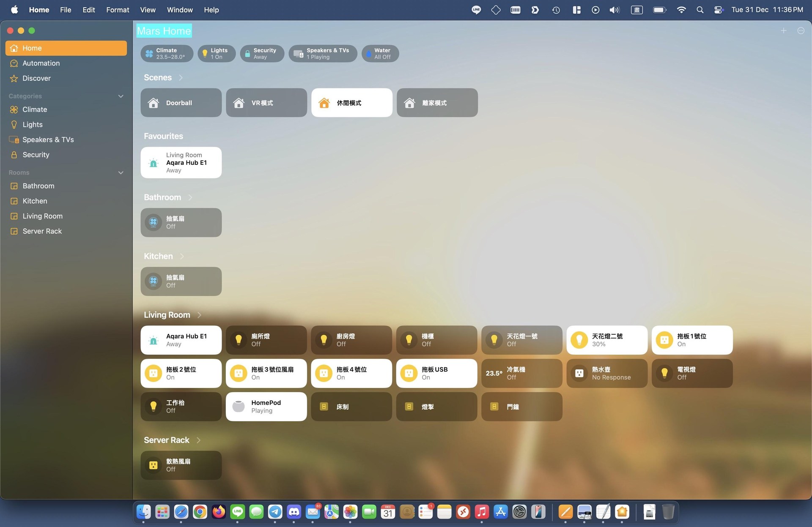The height and width of the screenshot is (527, 812).
Task: Click the 天花燈二號 30% brightness tile
Action: point(607,340)
